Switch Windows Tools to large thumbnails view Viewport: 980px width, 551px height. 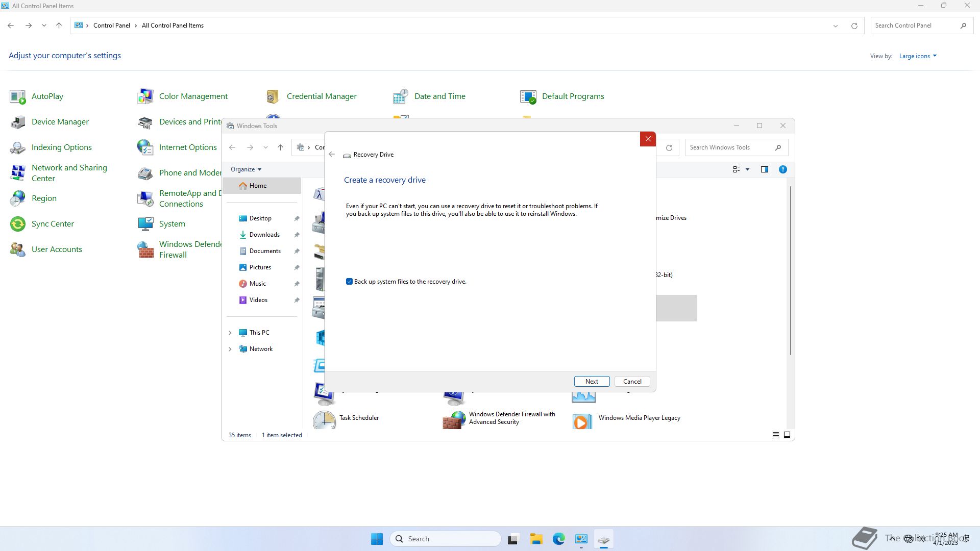pyautogui.click(x=787, y=435)
